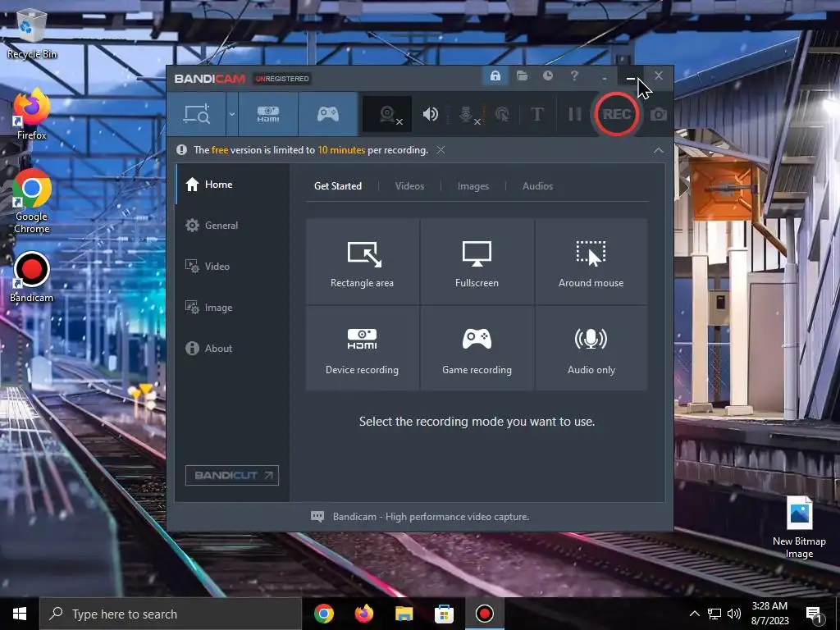Switch to the Images tab

point(473,186)
